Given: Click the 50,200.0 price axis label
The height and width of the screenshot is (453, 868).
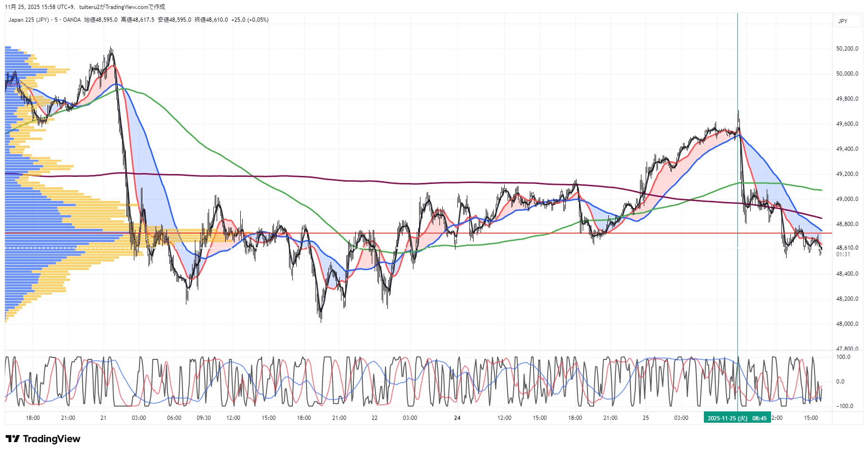Looking at the screenshot, I should click(x=847, y=49).
